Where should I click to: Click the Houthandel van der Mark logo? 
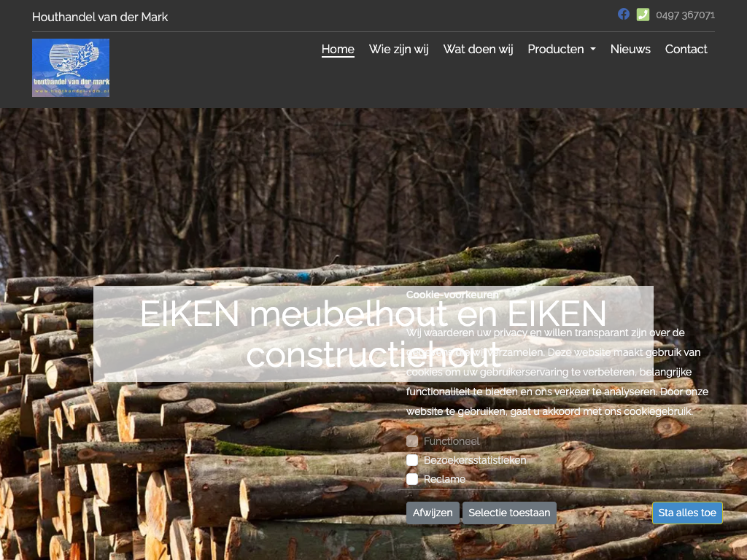[x=71, y=68]
